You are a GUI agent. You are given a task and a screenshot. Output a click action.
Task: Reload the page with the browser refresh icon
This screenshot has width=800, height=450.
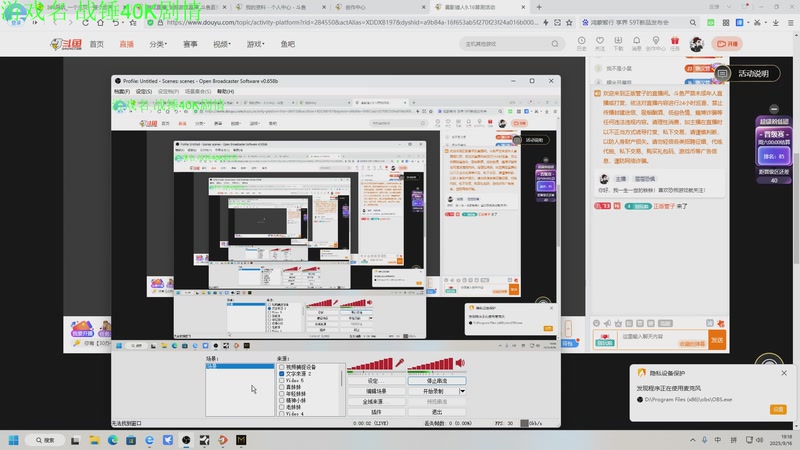(85, 22)
